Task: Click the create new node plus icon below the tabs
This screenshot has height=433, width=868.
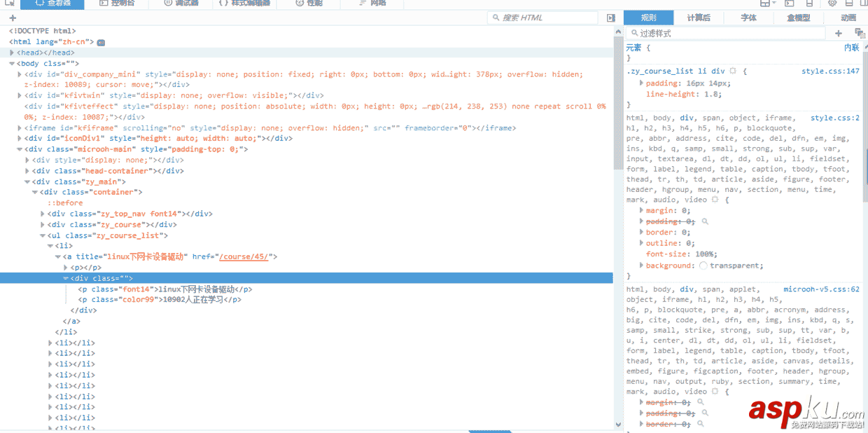Action: pos(12,19)
